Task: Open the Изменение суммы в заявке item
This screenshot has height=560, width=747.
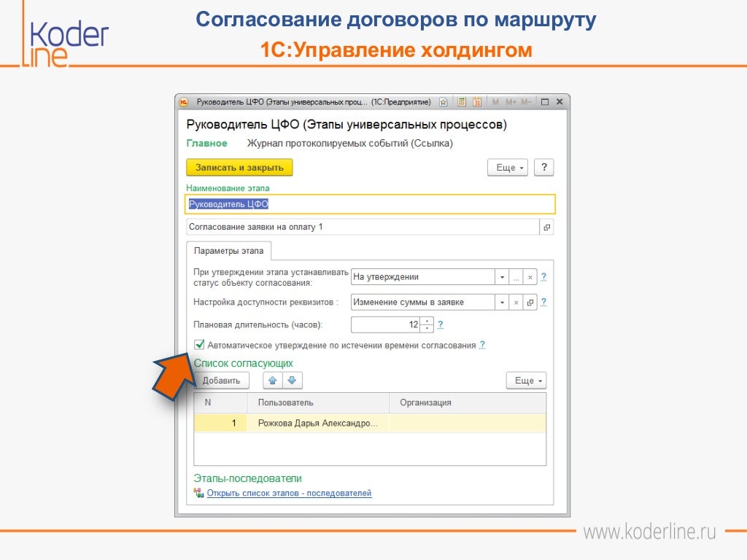Action: click(x=530, y=302)
